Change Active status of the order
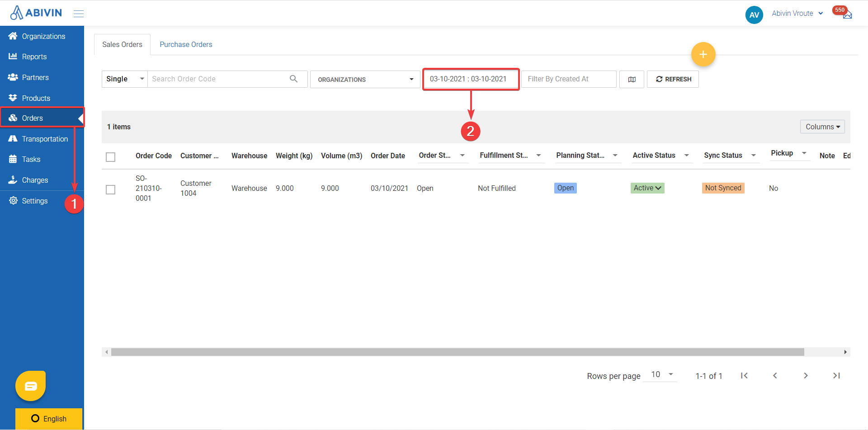The width and height of the screenshot is (868, 430). (647, 188)
